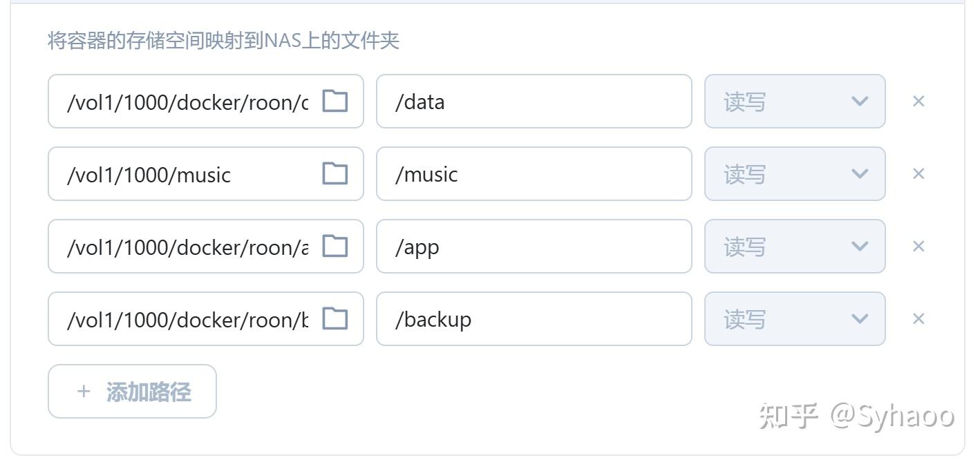
Task: Click host path field in /backup row
Action: [x=187, y=319]
